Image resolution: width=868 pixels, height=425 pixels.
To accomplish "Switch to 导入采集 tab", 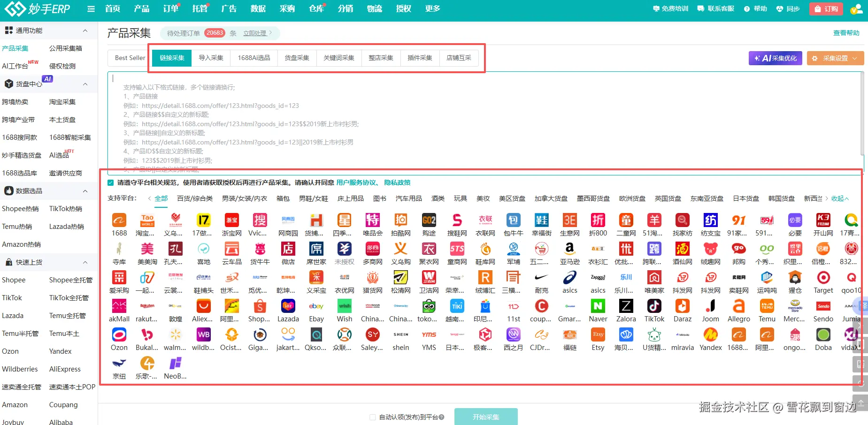I will (211, 58).
